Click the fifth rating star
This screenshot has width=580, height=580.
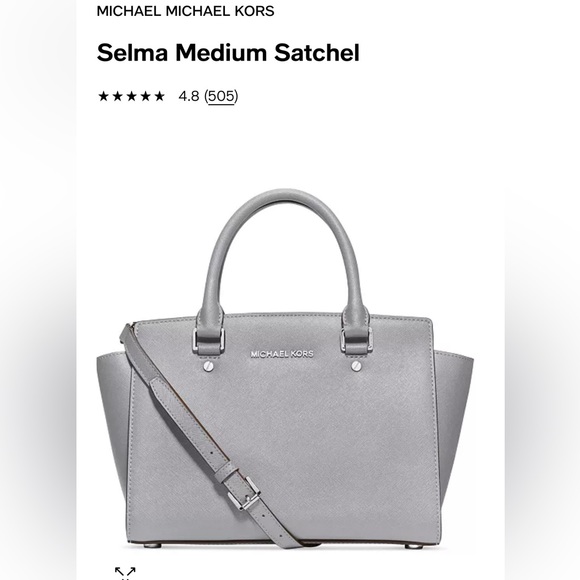[x=159, y=96]
